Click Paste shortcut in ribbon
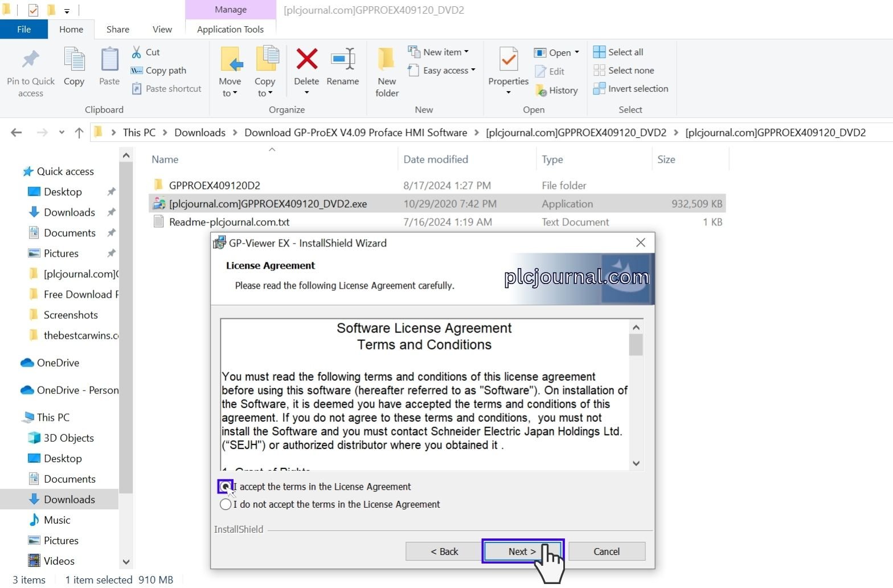 click(x=167, y=89)
